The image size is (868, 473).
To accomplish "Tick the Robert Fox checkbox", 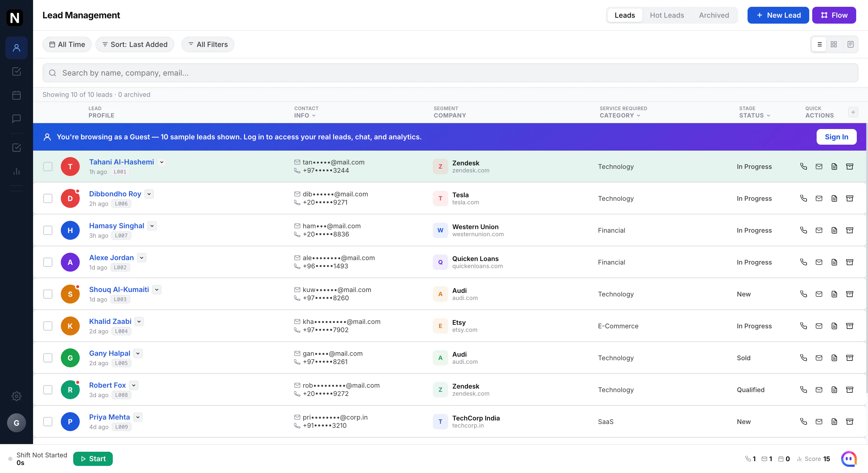I will [x=48, y=390].
